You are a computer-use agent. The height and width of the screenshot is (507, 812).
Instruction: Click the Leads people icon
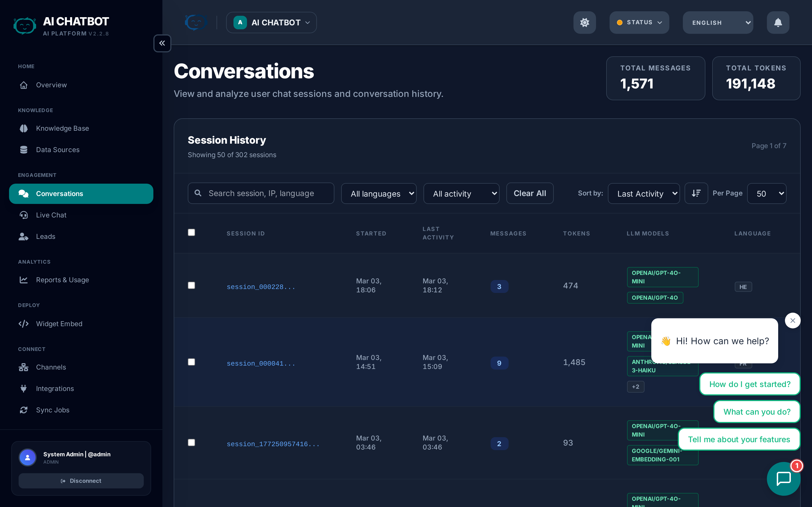pyautogui.click(x=23, y=236)
